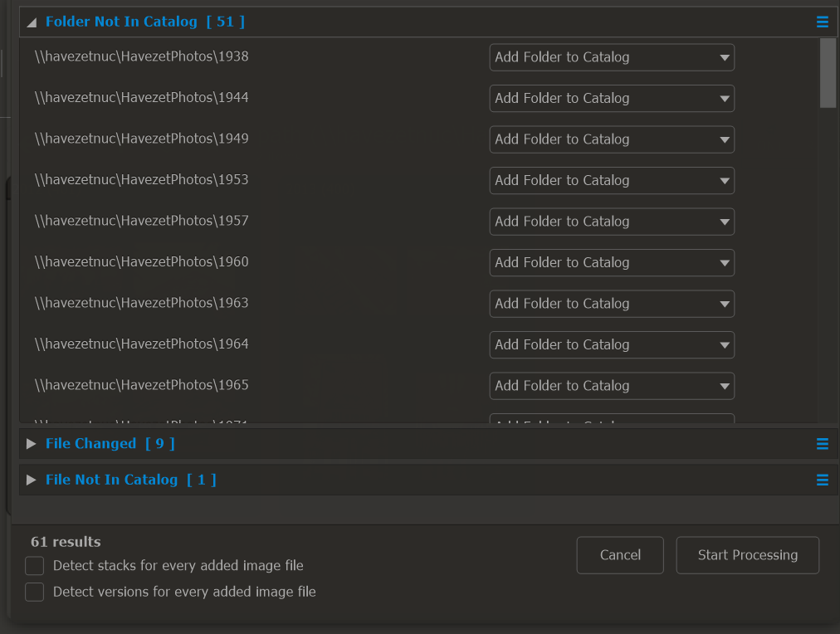This screenshot has width=840, height=634.
Task: Select the \\havezetnuc\HavezetPhotos\1965 path
Action: point(141,386)
